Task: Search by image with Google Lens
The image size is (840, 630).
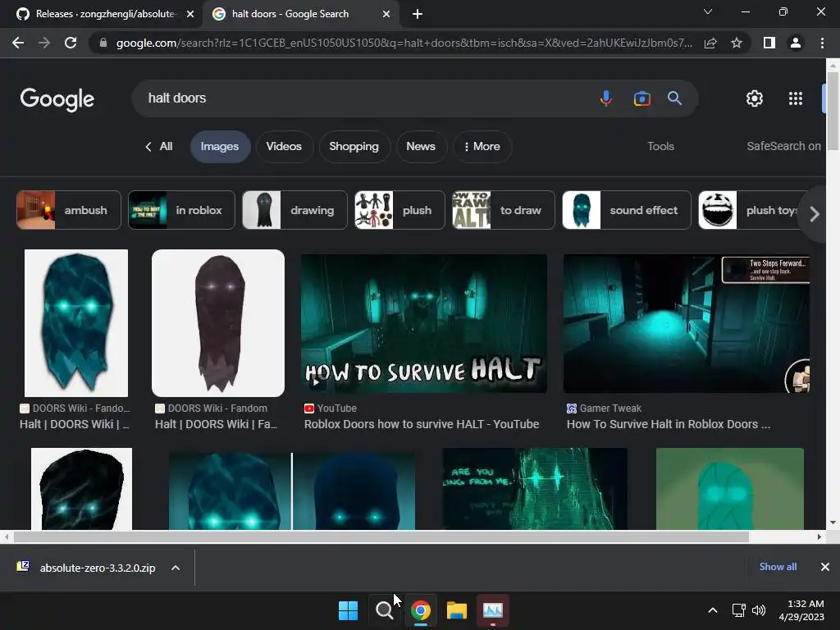Action: tap(641, 98)
